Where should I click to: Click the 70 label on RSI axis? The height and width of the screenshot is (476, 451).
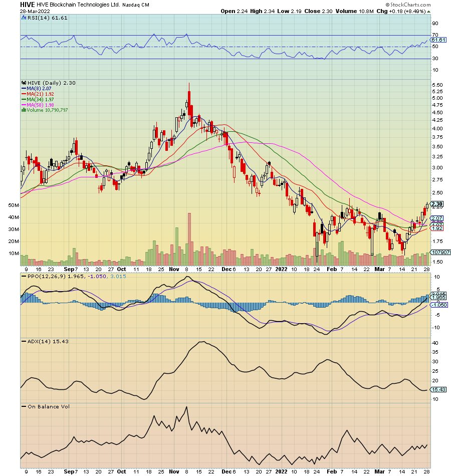435,35
